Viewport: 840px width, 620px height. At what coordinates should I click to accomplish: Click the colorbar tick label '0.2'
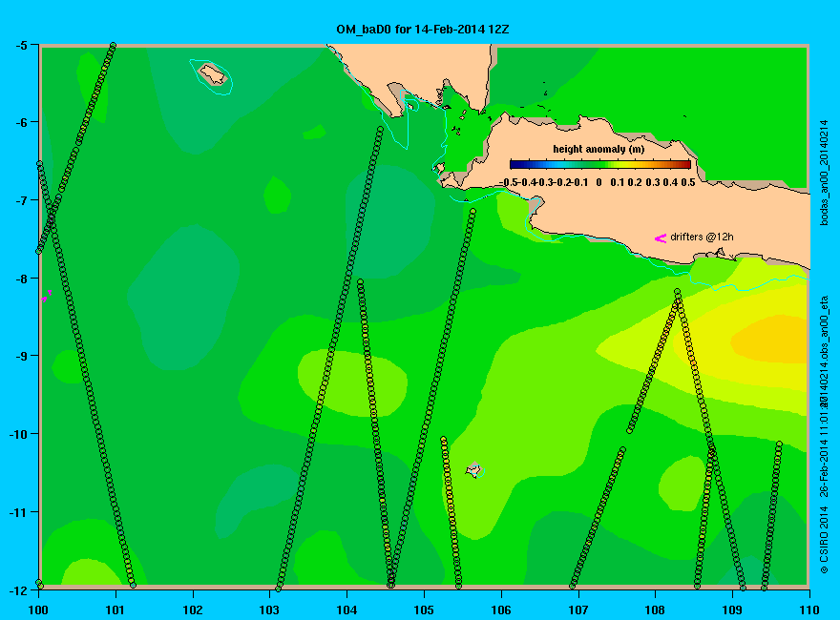[x=635, y=182]
